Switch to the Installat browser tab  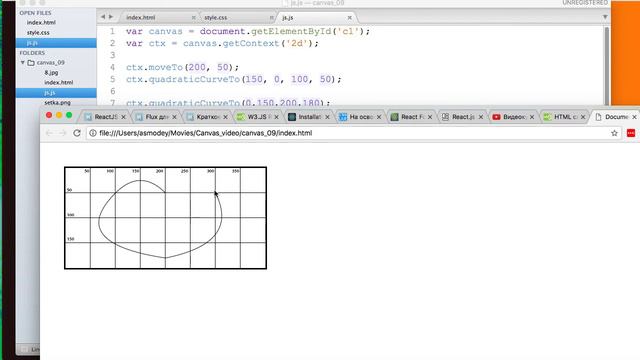tap(309, 117)
